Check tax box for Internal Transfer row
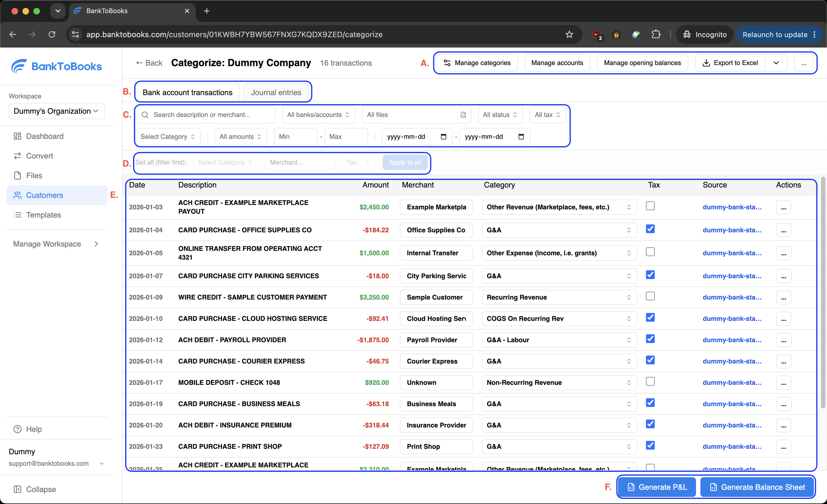This screenshot has height=504, width=827. (x=650, y=252)
